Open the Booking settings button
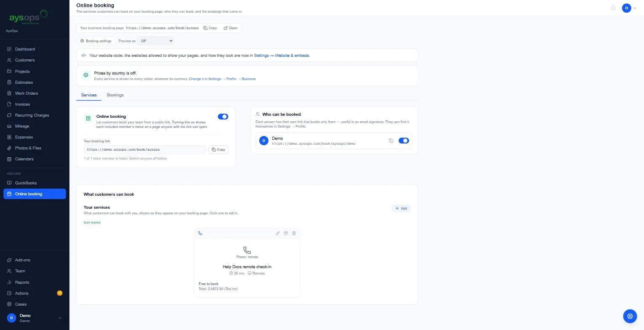644x330 pixels. [x=96, y=41]
